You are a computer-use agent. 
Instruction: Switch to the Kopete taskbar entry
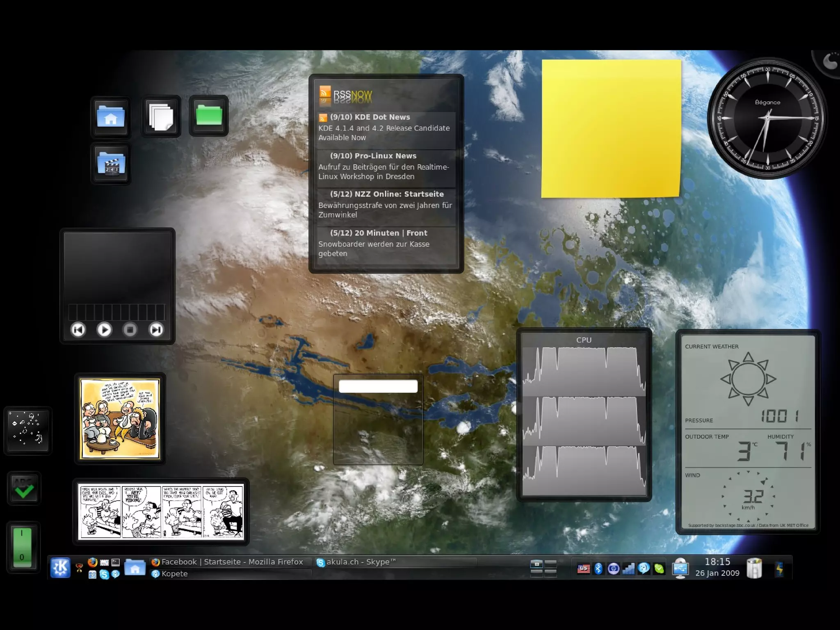[x=174, y=574]
